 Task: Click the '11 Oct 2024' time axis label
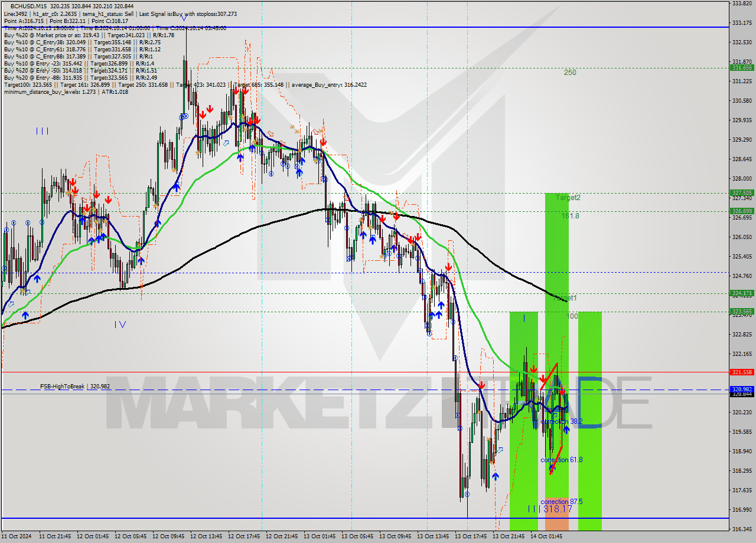coord(17,537)
